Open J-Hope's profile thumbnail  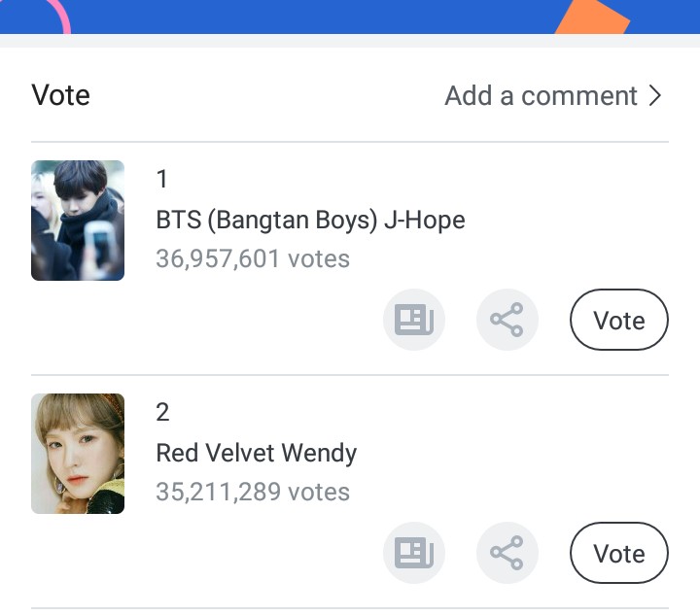[x=78, y=221]
